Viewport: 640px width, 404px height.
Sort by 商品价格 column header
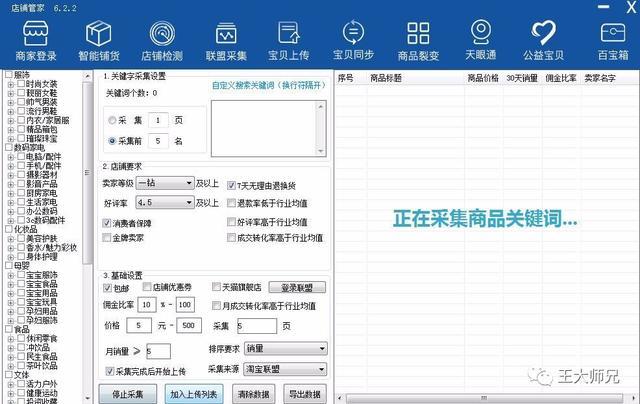tap(483, 78)
